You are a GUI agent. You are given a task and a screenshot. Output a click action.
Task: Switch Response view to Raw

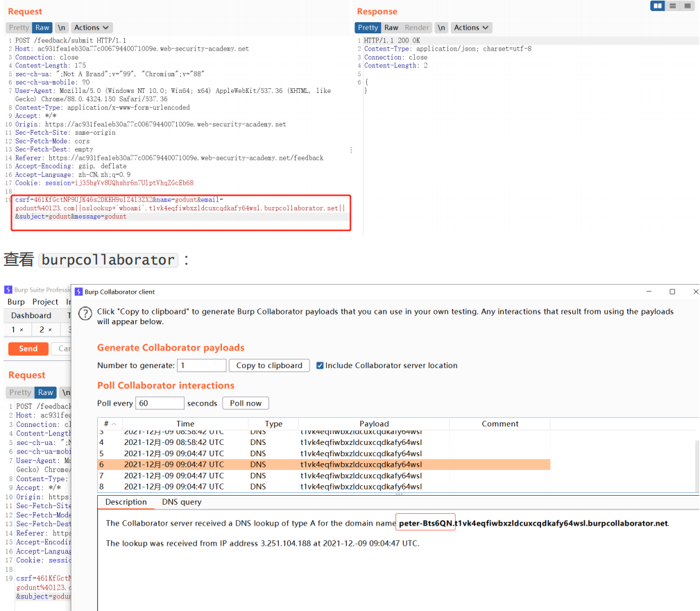click(391, 27)
